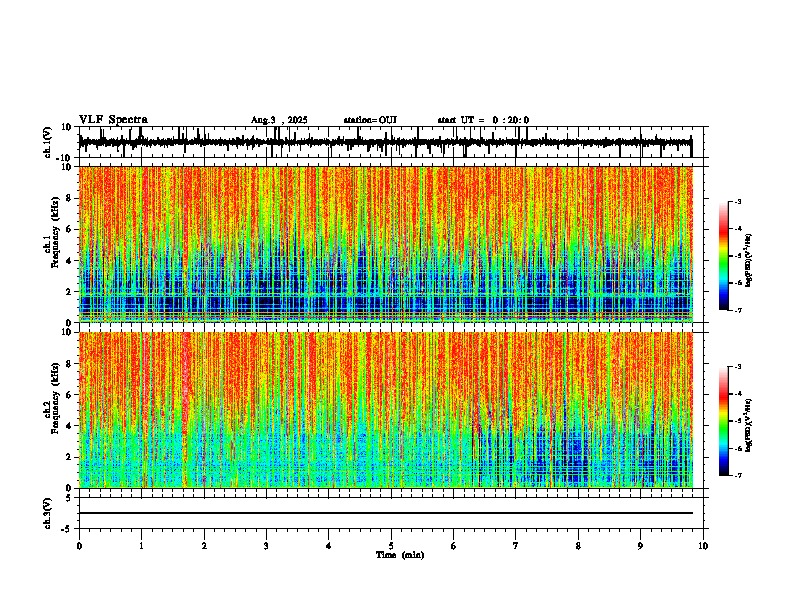Click the "3" tick on the time axis
Screen dimensions: 792x612
coord(266,546)
